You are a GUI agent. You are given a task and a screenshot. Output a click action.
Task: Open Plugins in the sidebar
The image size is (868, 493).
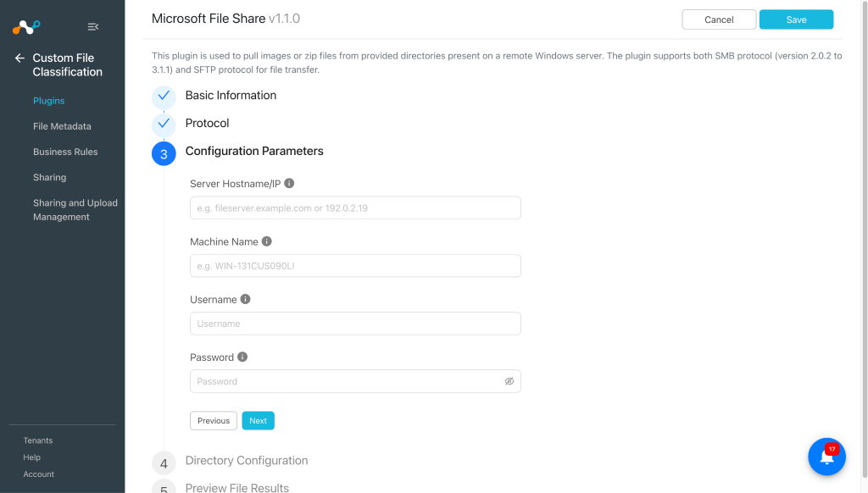pyautogui.click(x=48, y=101)
